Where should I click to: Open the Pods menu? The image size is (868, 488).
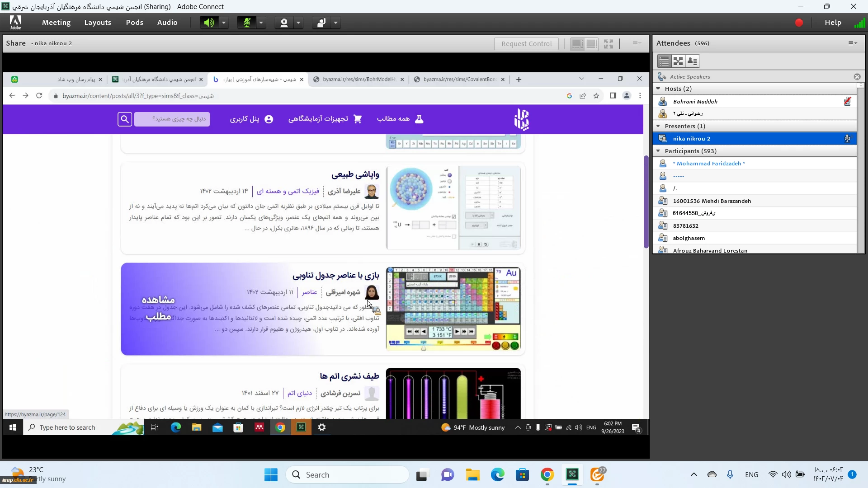134,23
